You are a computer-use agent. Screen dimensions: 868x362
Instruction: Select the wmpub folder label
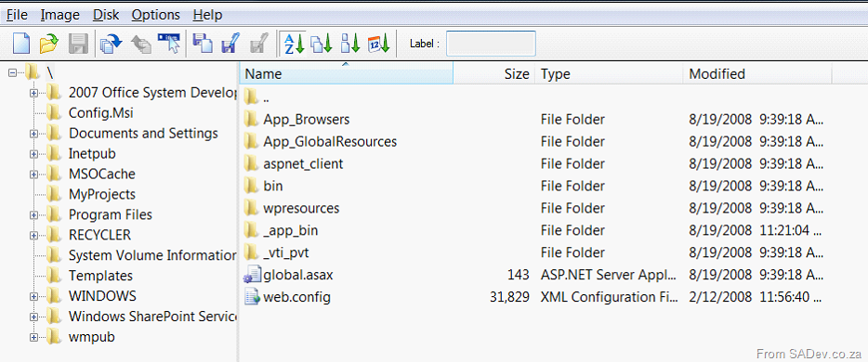92,337
